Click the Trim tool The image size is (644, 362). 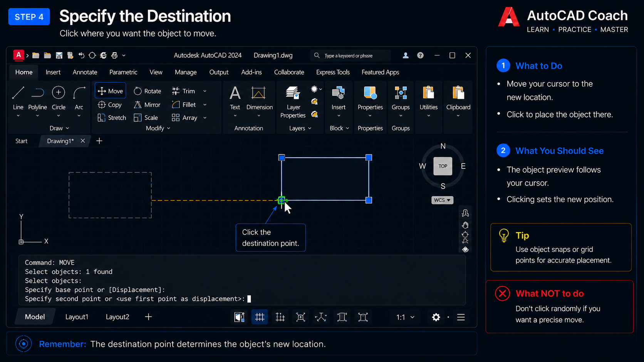pyautogui.click(x=183, y=91)
